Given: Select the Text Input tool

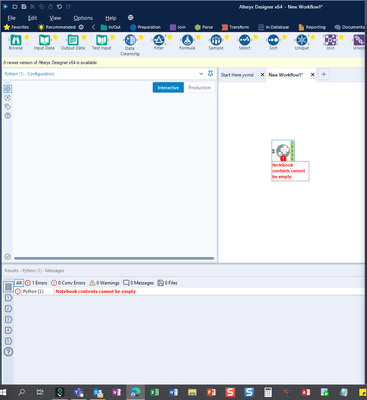Looking at the screenshot, I should pos(101,40).
